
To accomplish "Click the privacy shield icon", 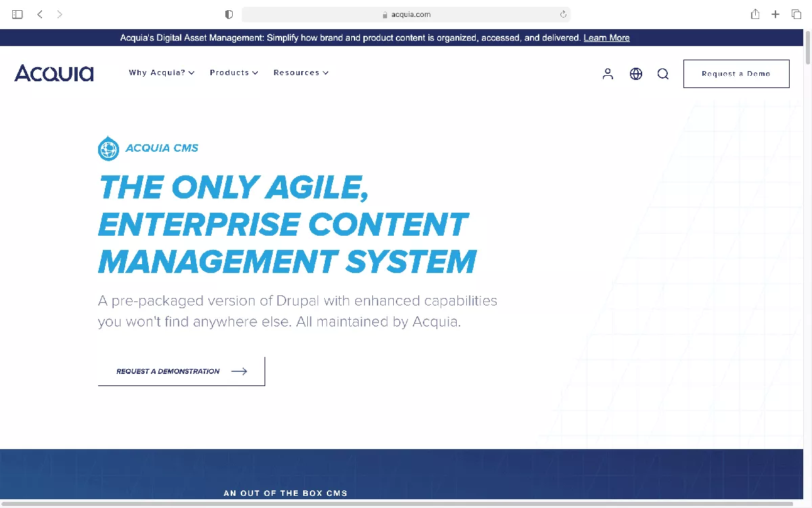I will click(229, 14).
